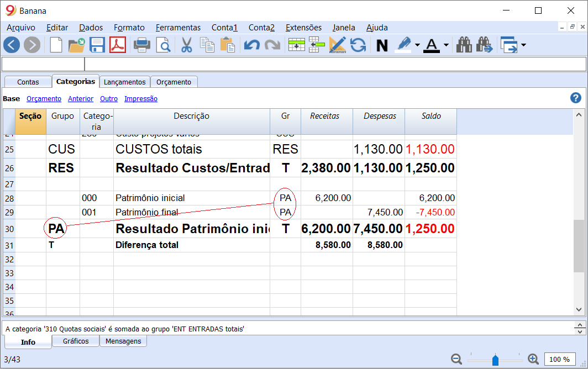Switch to the Lançamentos tab

click(x=124, y=82)
